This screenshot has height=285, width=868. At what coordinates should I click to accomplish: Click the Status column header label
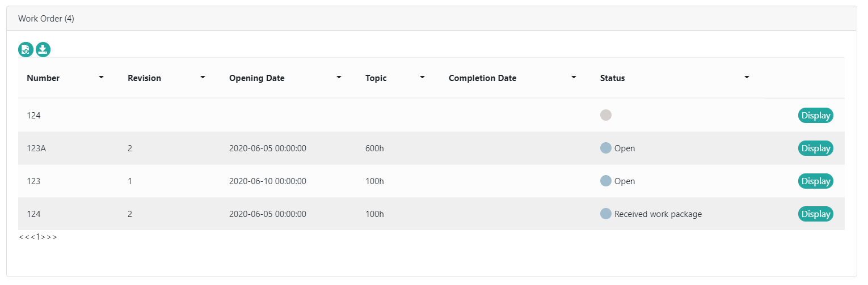pyautogui.click(x=612, y=78)
